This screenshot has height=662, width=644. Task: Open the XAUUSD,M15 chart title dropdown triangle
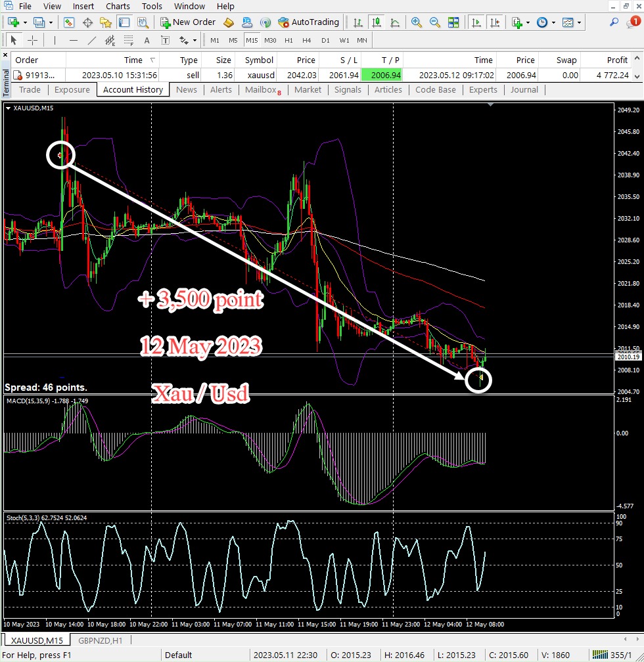point(8,108)
